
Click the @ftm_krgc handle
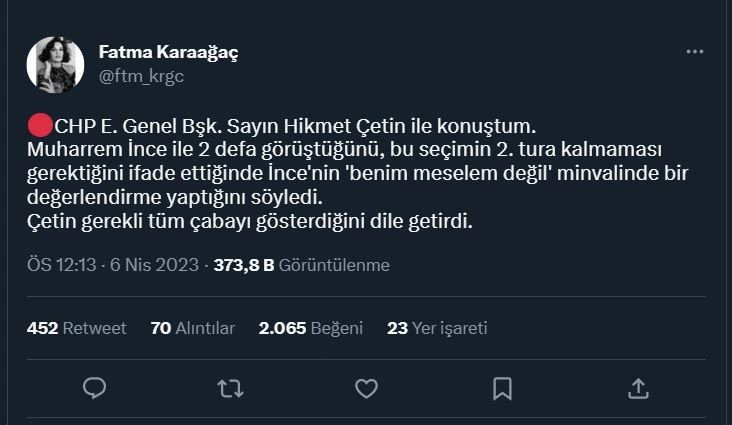point(141,74)
